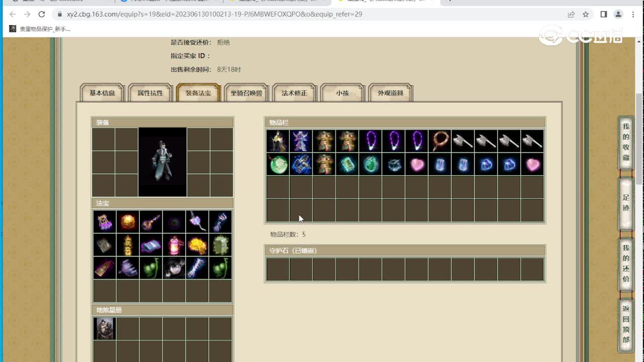644x362 pixels.
Task: Select the golden pagoda treasure
Action: (128, 245)
